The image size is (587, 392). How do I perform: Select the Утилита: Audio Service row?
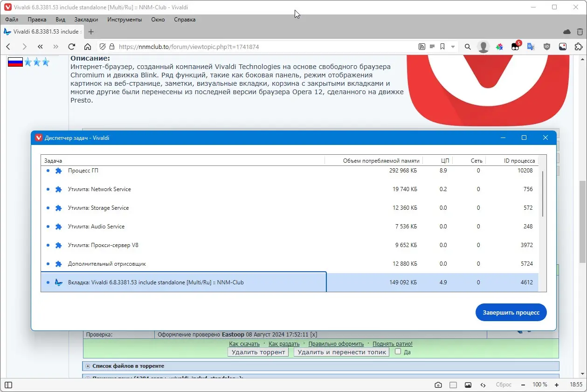point(290,227)
